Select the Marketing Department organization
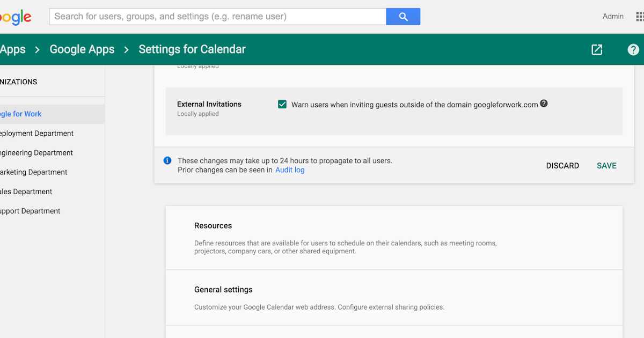This screenshot has height=338, width=644. (x=34, y=172)
